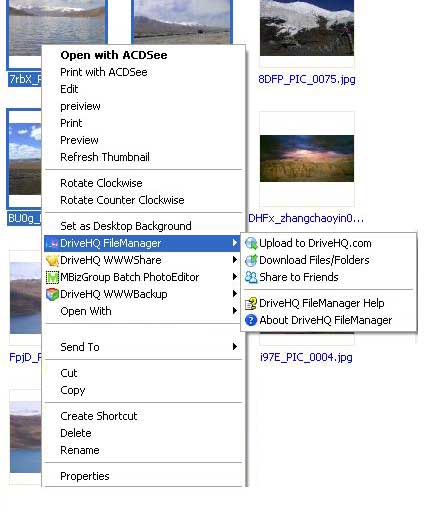Click the DriveHQ WWWBackup cube icon
The height and width of the screenshot is (522, 432).
[x=52, y=294]
